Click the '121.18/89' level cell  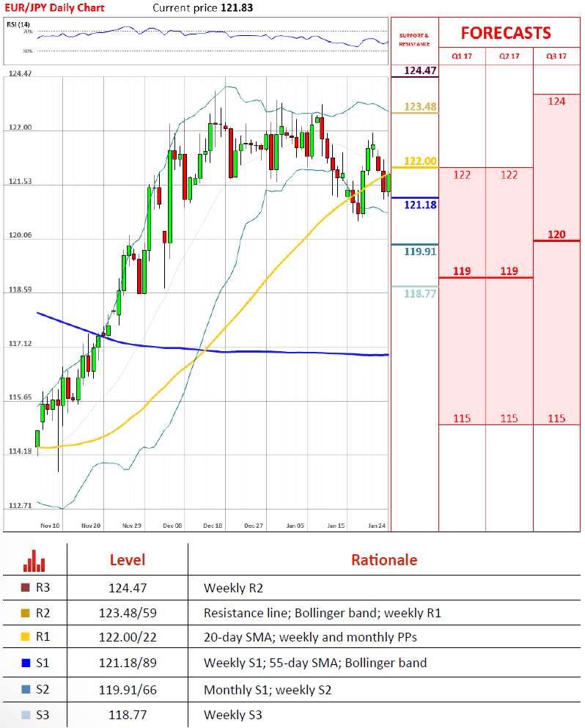pyautogui.click(x=128, y=663)
